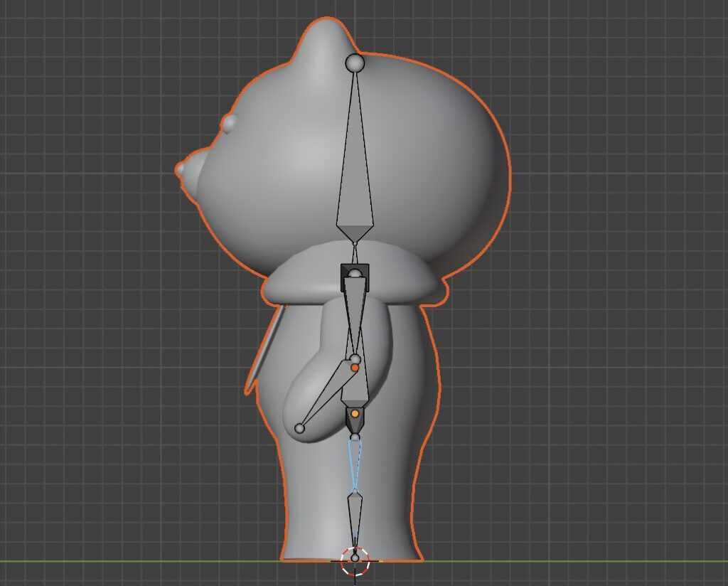The height and width of the screenshot is (586, 728).
Task: Click the joint sphere above the blue bone
Action: 355,437
